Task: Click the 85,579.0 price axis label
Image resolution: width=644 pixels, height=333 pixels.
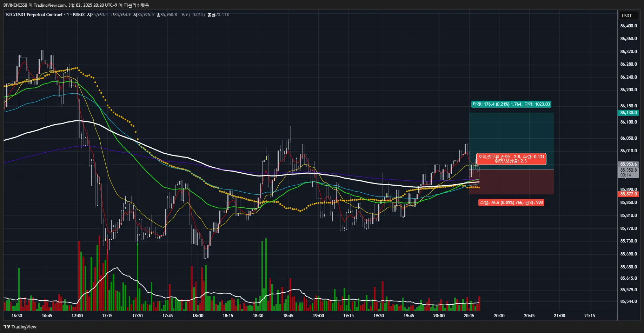Action: coord(629,290)
